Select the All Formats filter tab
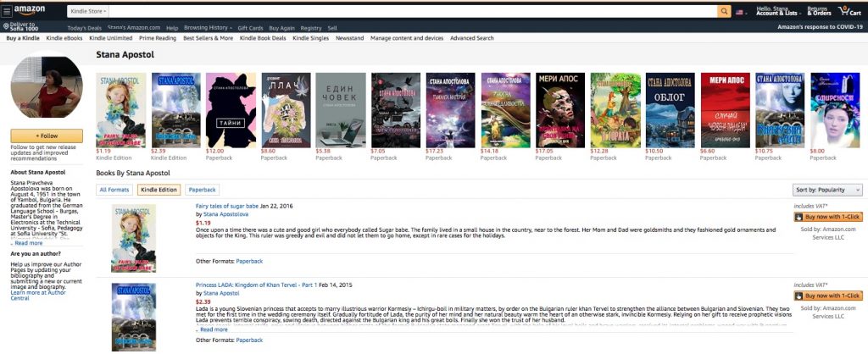The width and height of the screenshot is (868, 354). point(114,190)
